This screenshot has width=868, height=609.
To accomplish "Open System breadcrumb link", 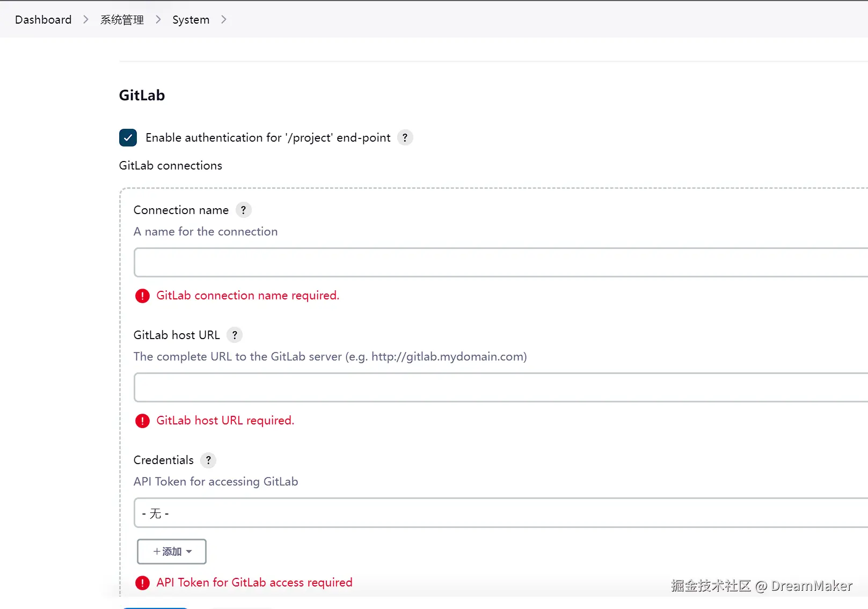I will 191,20.
